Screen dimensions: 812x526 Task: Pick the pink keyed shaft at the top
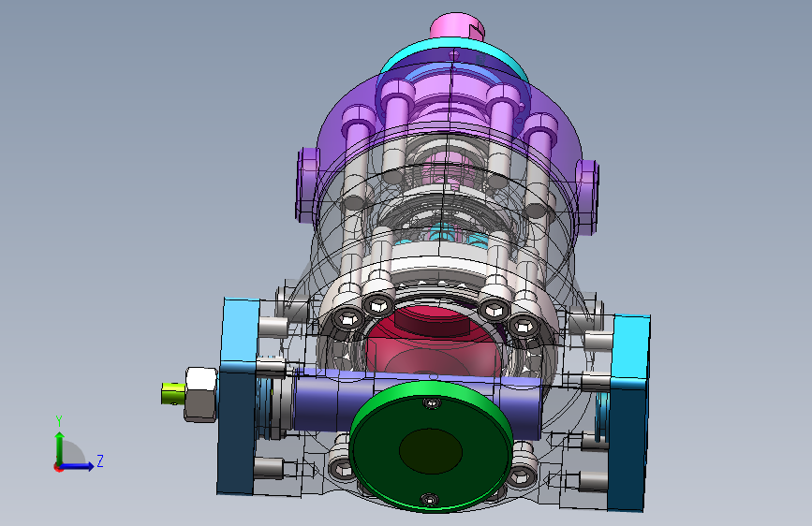tap(457, 27)
